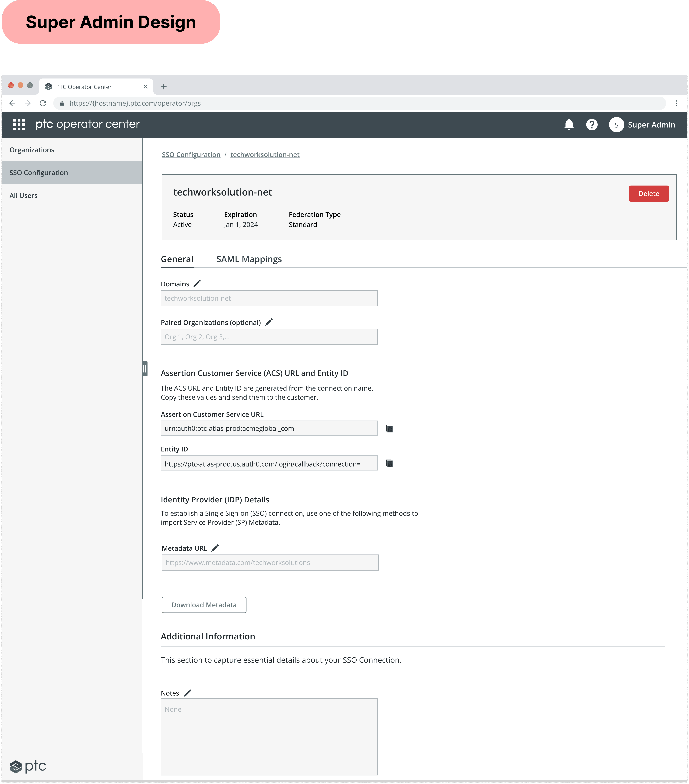The width and height of the screenshot is (689, 784).
Task: Reload the page with browser refresh
Action: point(43,103)
